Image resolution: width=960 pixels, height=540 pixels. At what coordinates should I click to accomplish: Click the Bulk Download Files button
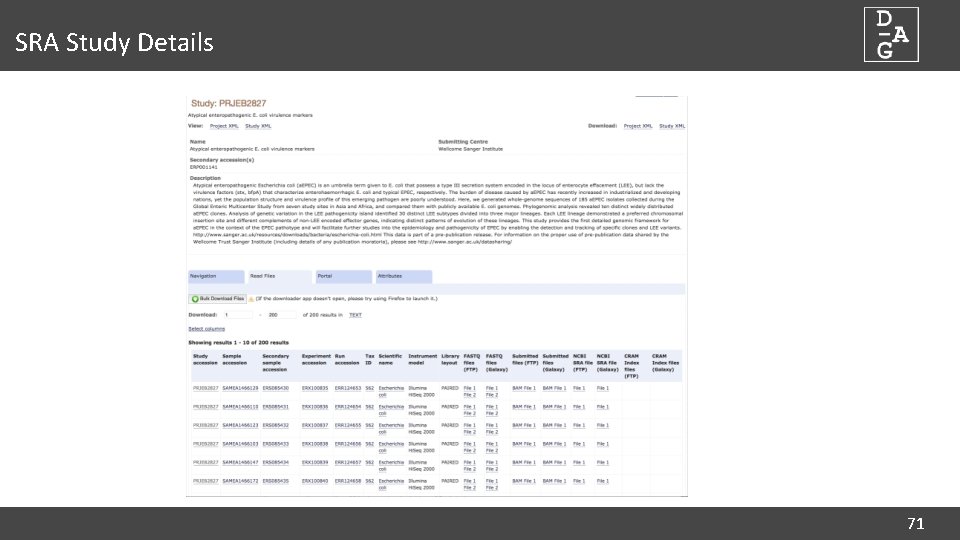pyautogui.click(x=217, y=299)
